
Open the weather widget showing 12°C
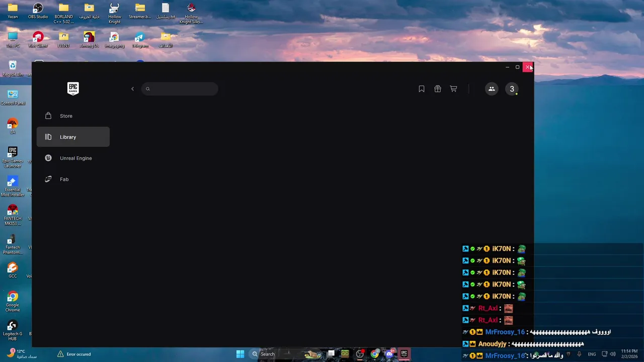22,354
